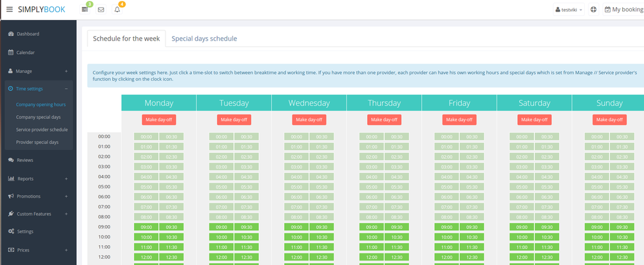Toggle Monday 09:00 time slot
The width and height of the screenshot is (644, 265).
(x=146, y=227)
